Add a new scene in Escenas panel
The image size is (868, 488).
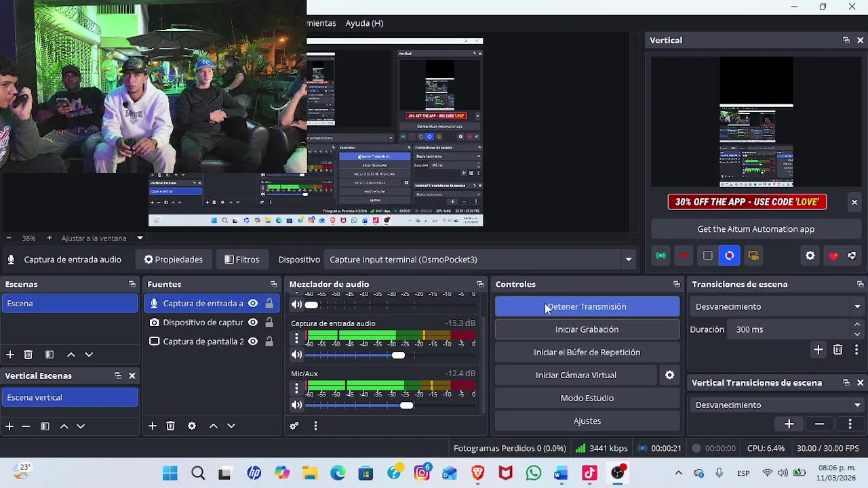point(10,354)
